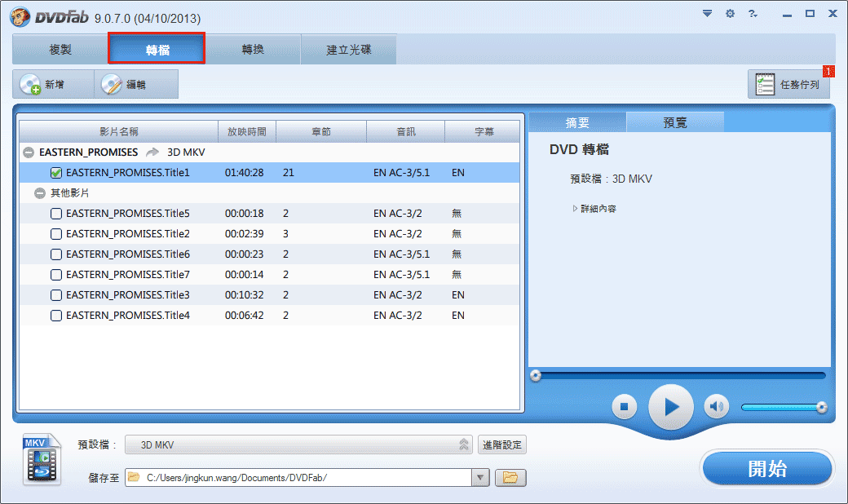Click duration 00:02:39 of Title2

click(x=245, y=234)
